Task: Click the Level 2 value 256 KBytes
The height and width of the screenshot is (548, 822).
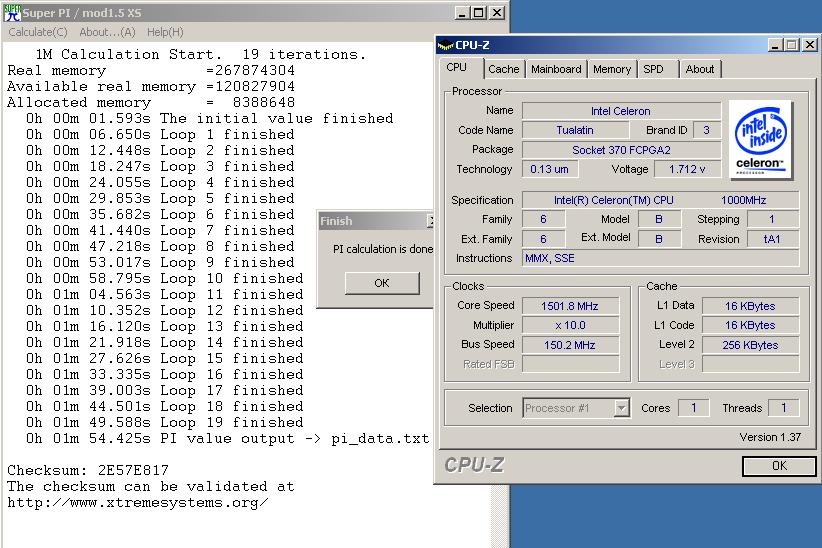Action: click(x=750, y=345)
